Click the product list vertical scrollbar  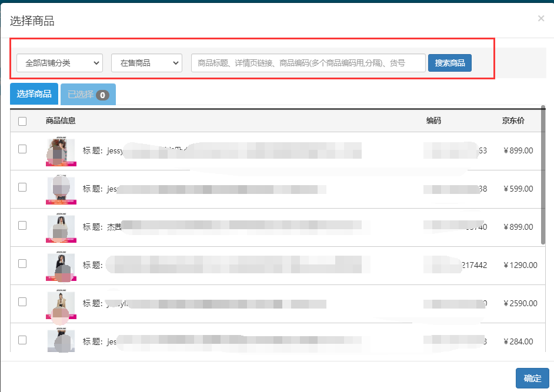point(543,176)
